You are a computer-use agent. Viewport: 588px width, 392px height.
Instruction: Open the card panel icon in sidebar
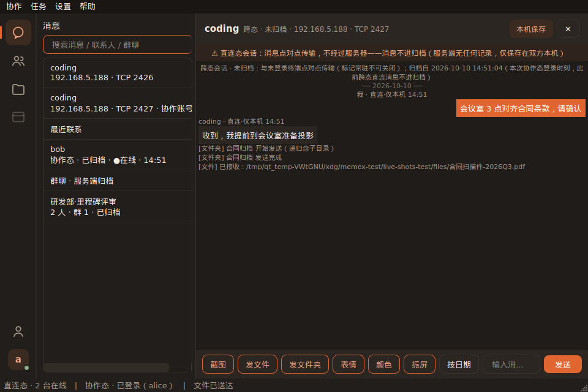click(x=18, y=117)
